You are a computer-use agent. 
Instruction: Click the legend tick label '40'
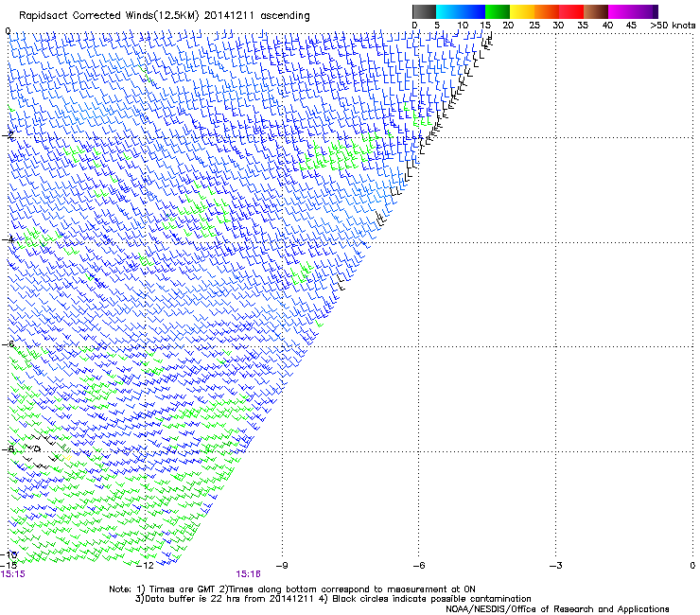pos(607,26)
